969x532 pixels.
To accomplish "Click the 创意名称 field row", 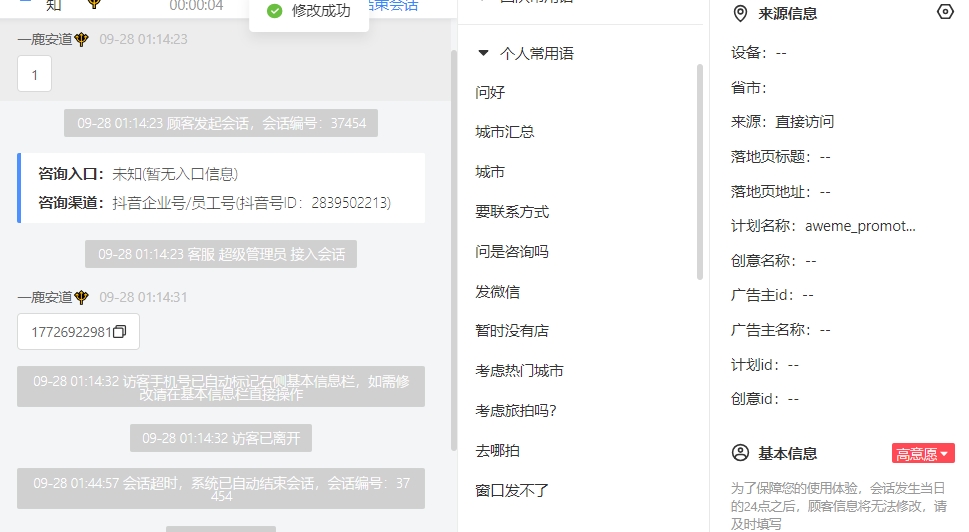I will [774, 261].
